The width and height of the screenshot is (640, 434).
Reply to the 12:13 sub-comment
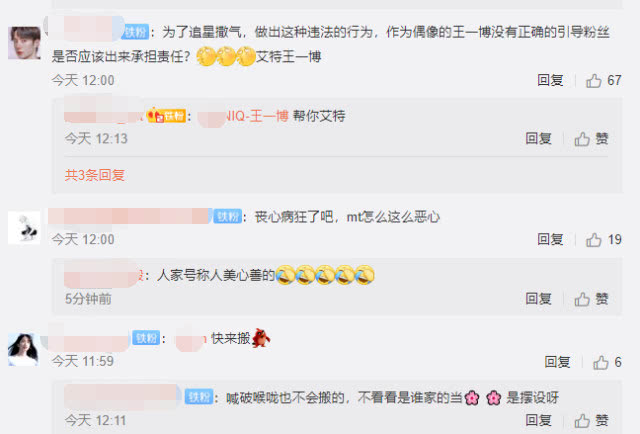(538, 139)
